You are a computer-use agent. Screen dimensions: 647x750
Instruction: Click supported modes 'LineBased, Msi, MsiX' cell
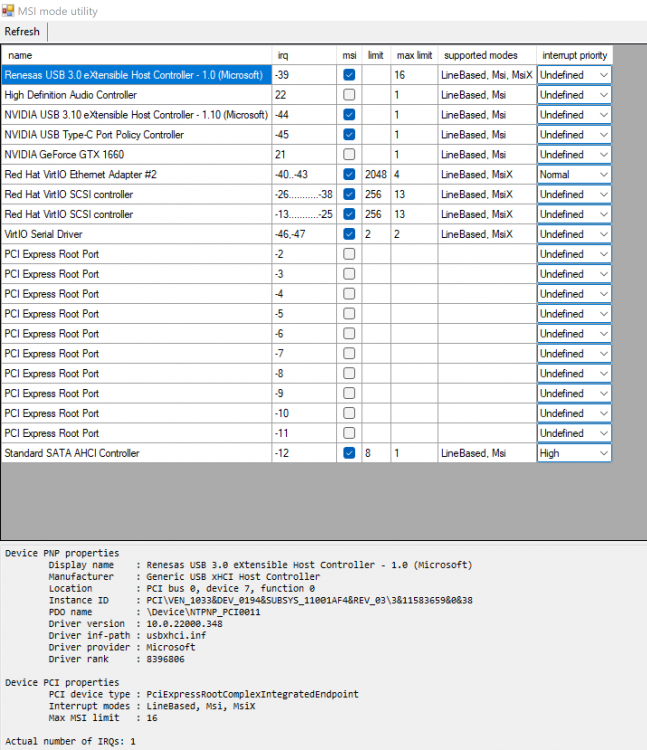[x=487, y=75]
